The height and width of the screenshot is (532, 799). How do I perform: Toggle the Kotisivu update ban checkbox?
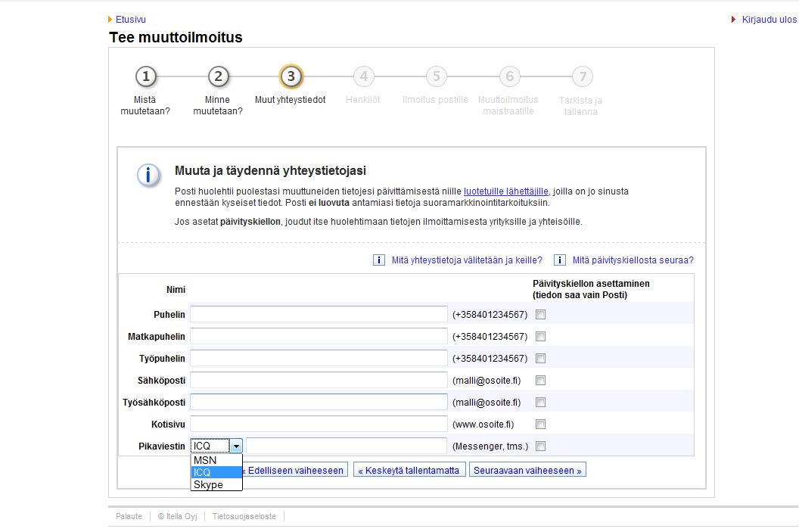pos(540,425)
